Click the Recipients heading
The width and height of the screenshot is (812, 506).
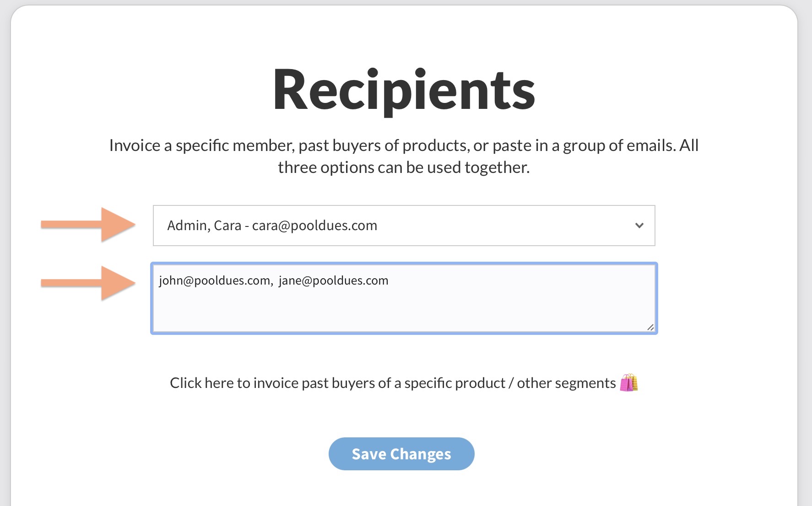coord(404,90)
